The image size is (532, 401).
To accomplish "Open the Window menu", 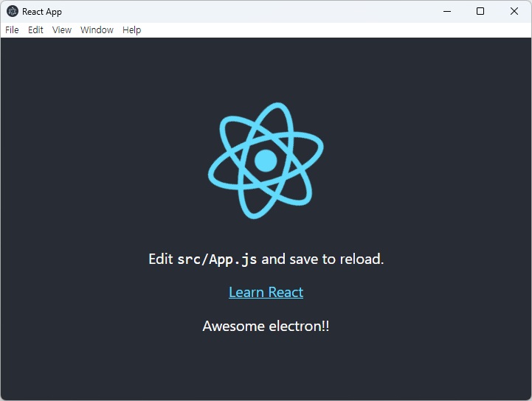I will 97,30.
